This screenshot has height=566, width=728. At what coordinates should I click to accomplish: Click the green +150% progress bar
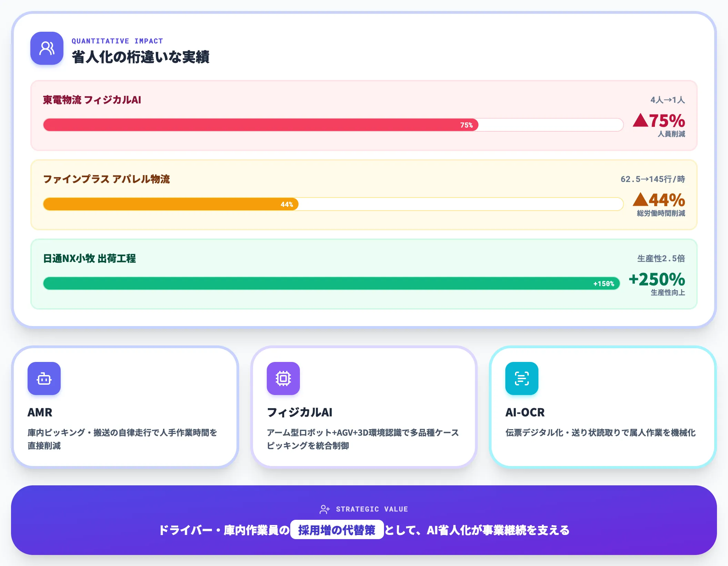pos(332,283)
